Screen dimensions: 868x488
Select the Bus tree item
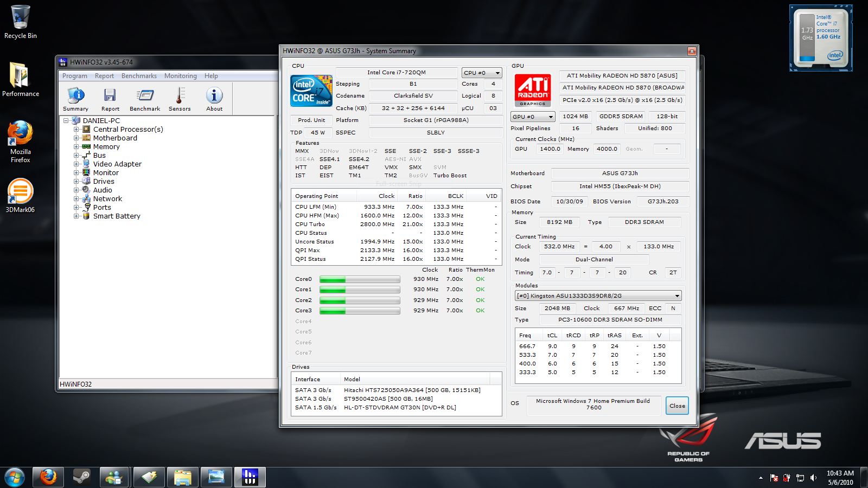(99, 156)
